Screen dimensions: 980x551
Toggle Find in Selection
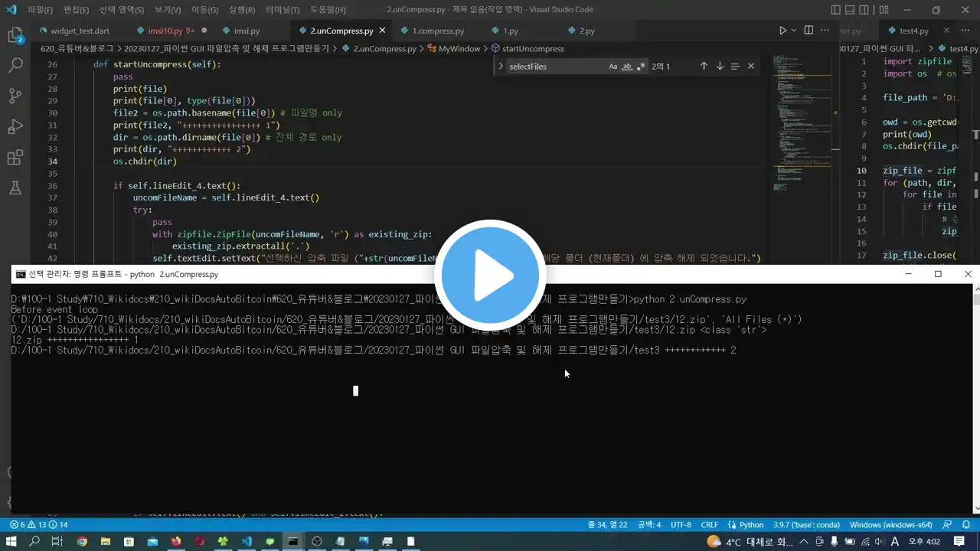735,67
